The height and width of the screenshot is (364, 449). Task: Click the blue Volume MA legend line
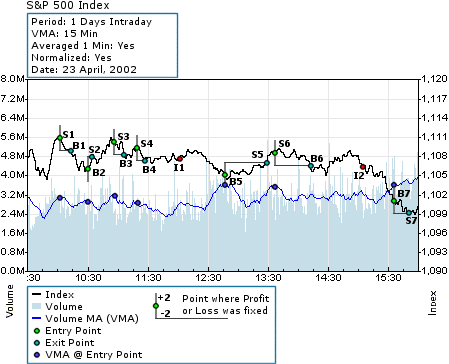coord(37,318)
